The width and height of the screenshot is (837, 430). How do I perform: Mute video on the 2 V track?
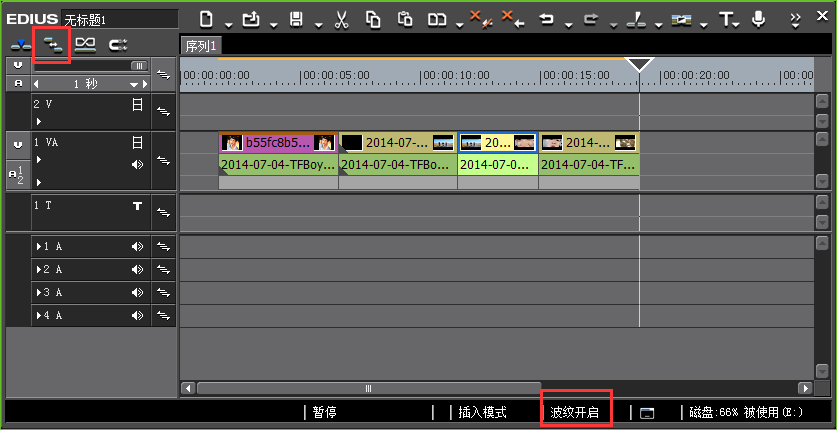coord(138,105)
